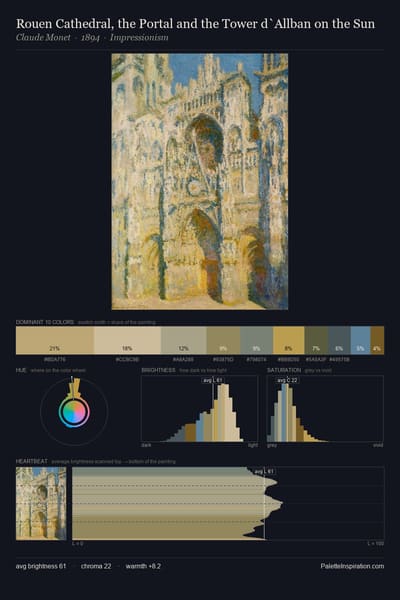
Task: Click the brightness histogram chart
Action: coord(199,409)
